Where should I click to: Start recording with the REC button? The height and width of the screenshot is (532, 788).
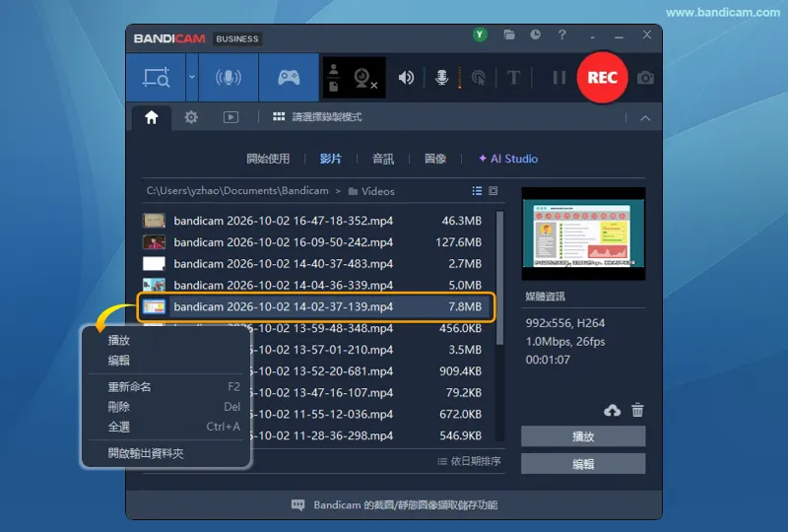tap(602, 78)
